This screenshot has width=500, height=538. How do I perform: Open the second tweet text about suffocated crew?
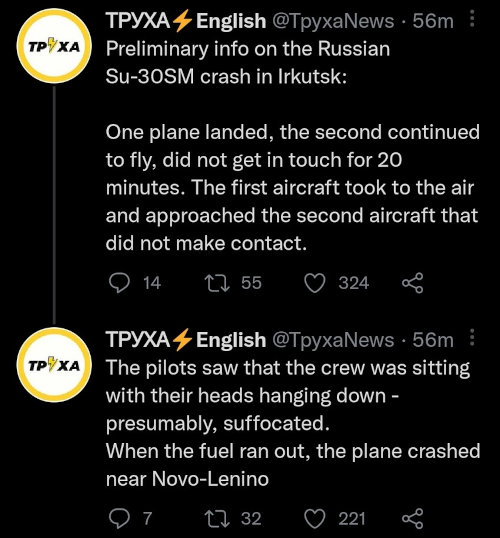(293, 423)
